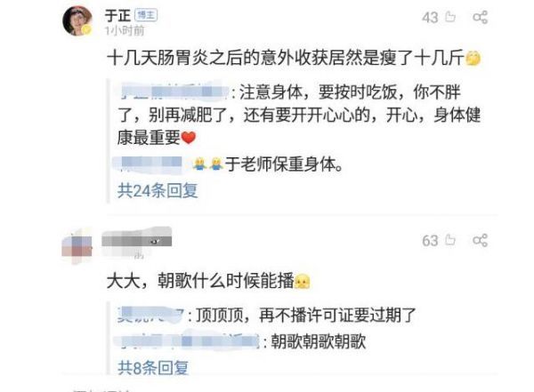Open 于正 username link
This screenshot has width=534, height=392.
pos(117,15)
